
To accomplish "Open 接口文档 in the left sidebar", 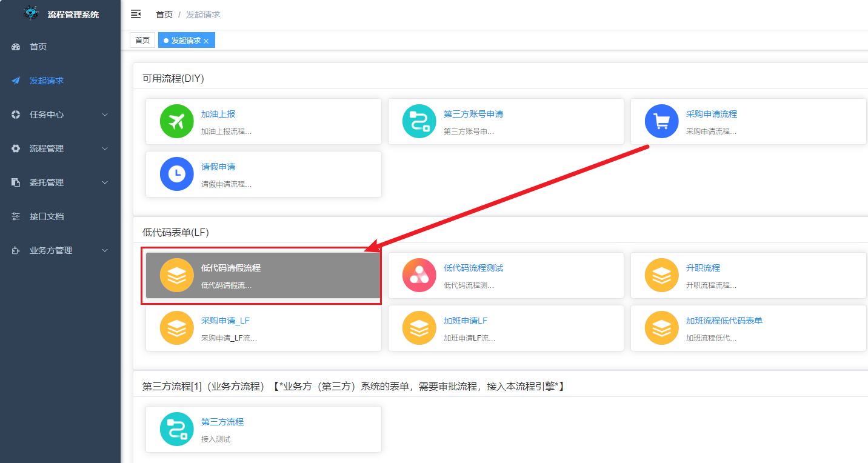I will pyautogui.click(x=47, y=216).
